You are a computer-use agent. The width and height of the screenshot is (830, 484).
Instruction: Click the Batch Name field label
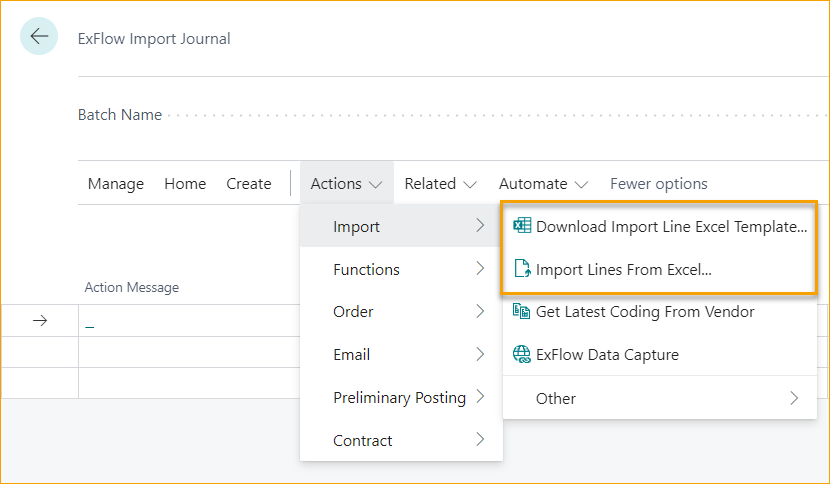tap(120, 114)
